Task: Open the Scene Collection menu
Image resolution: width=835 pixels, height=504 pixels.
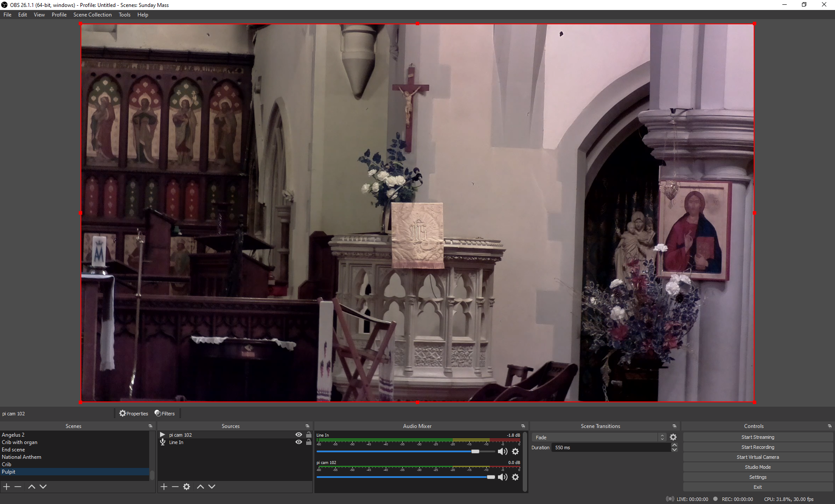Action: click(x=92, y=15)
